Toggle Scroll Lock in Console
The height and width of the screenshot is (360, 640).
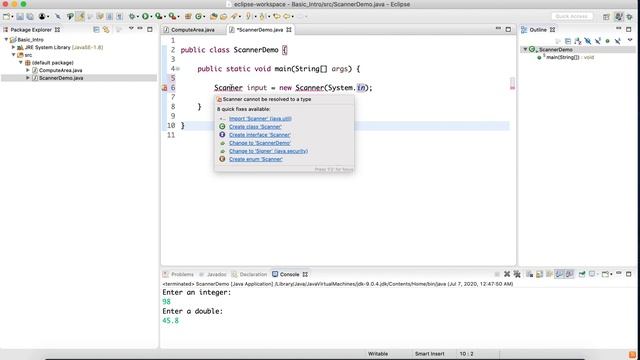coord(540,274)
